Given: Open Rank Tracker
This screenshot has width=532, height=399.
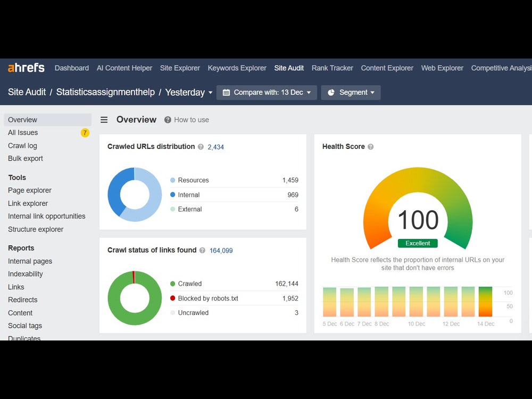Looking at the screenshot, I should pos(332,68).
